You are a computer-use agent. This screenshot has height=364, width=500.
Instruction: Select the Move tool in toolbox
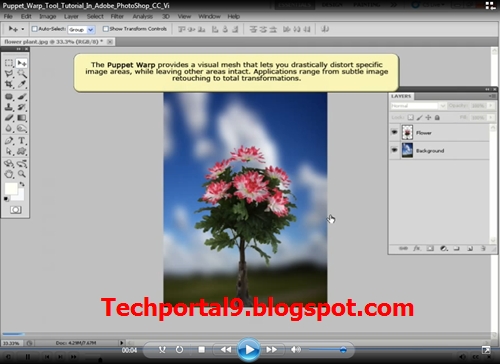[22, 63]
